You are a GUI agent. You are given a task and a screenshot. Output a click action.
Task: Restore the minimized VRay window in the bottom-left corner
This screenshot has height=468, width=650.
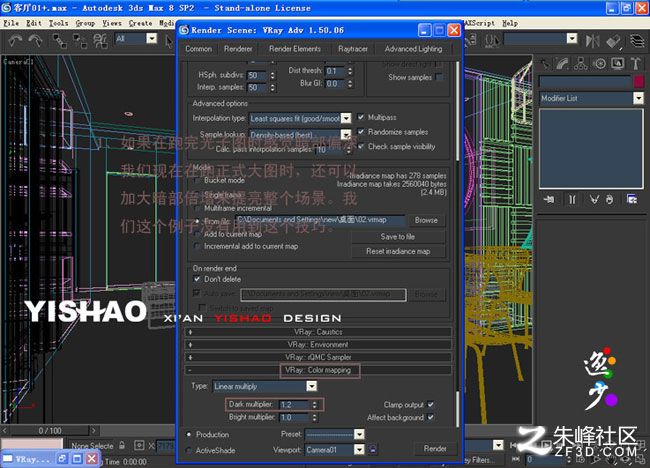[x=62, y=458]
